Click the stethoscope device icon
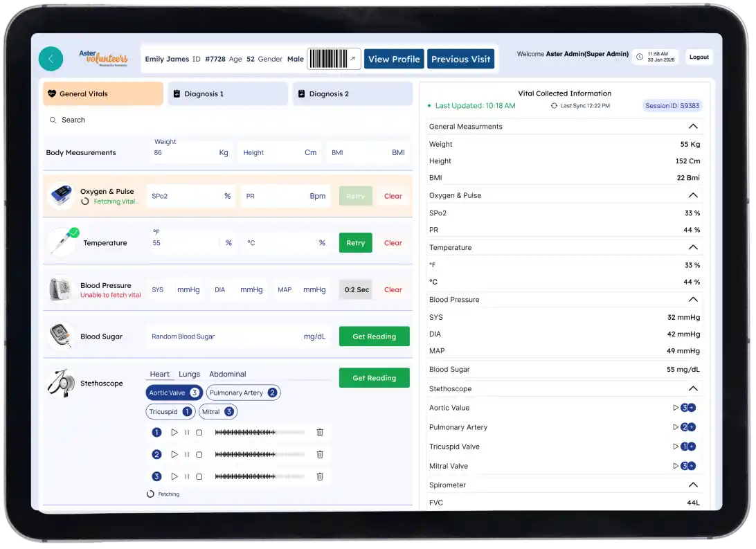 61,383
